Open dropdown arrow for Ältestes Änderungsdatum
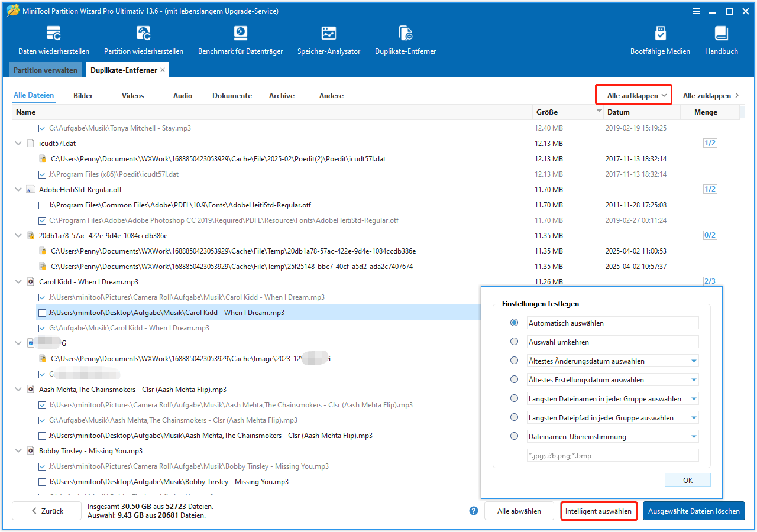 [694, 361]
